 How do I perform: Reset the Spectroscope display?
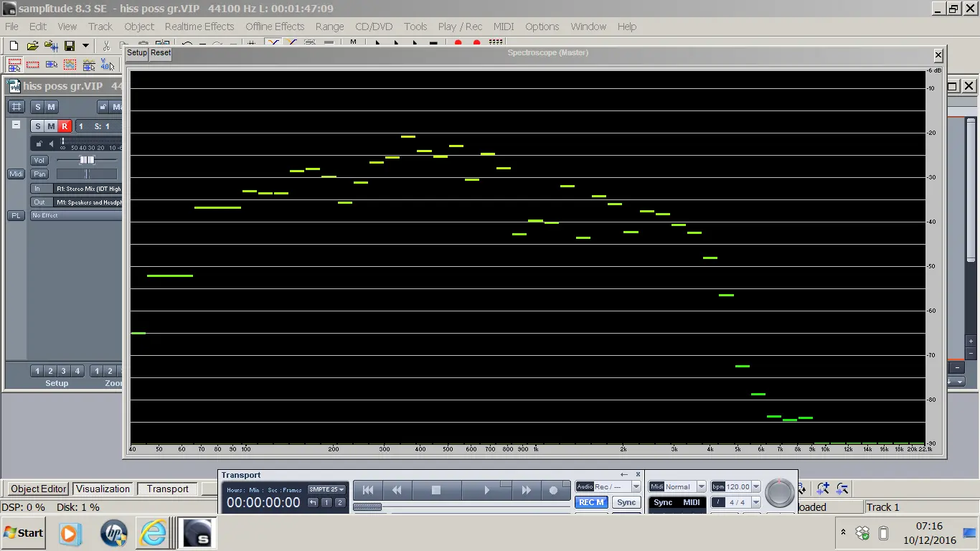tap(161, 52)
